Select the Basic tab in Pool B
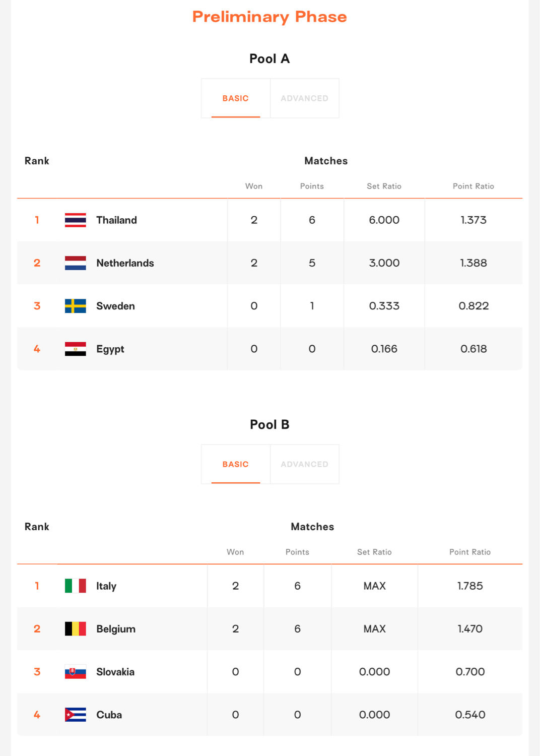Viewport: 540px width, 756px height. tap(236, 464)
